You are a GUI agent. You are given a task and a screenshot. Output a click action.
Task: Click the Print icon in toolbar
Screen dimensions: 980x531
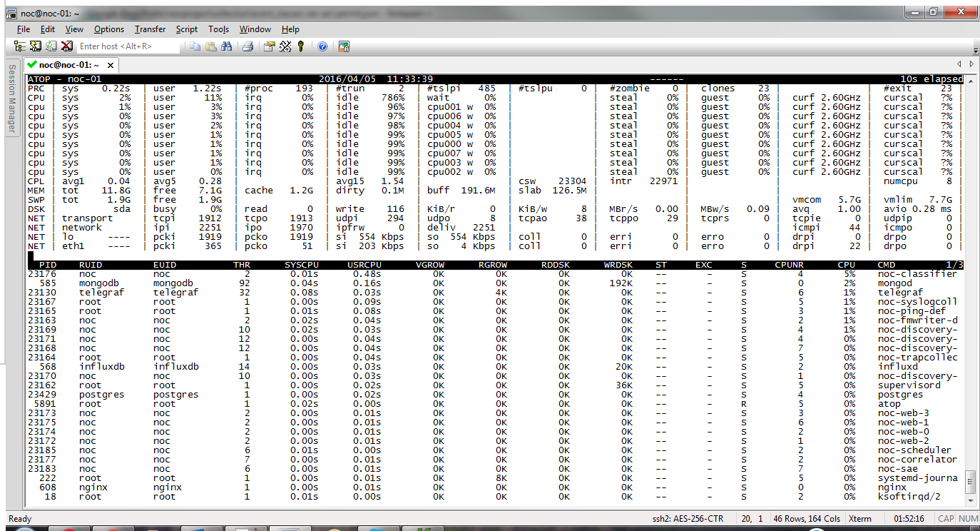click(x=247, y=46)
